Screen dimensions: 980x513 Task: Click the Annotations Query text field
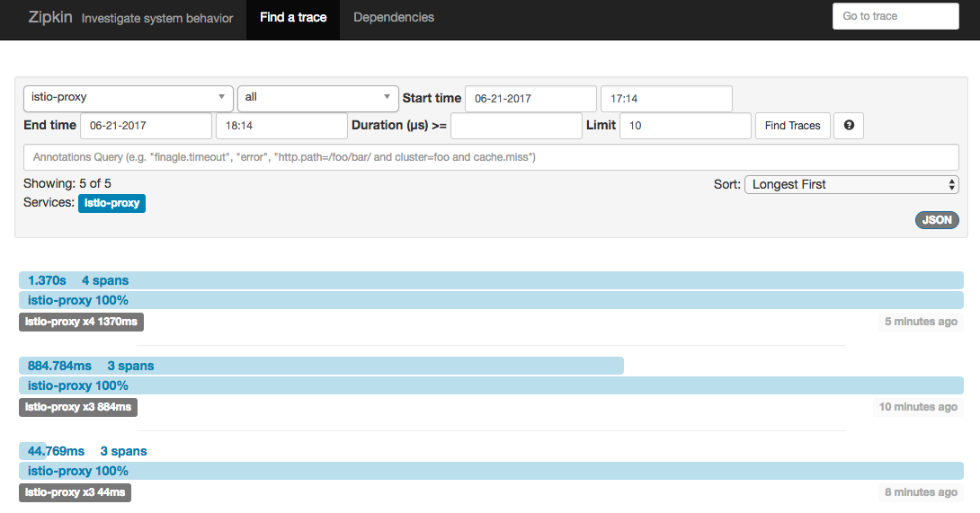(491, 157)
